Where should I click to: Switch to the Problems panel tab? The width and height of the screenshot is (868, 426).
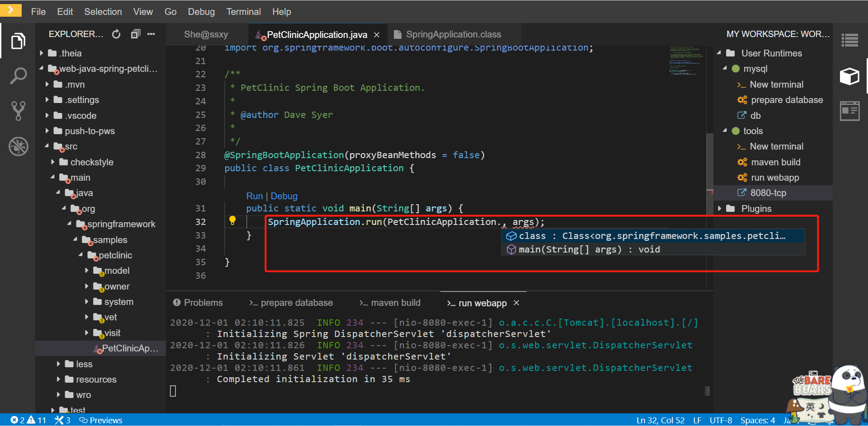pos(198,303)
